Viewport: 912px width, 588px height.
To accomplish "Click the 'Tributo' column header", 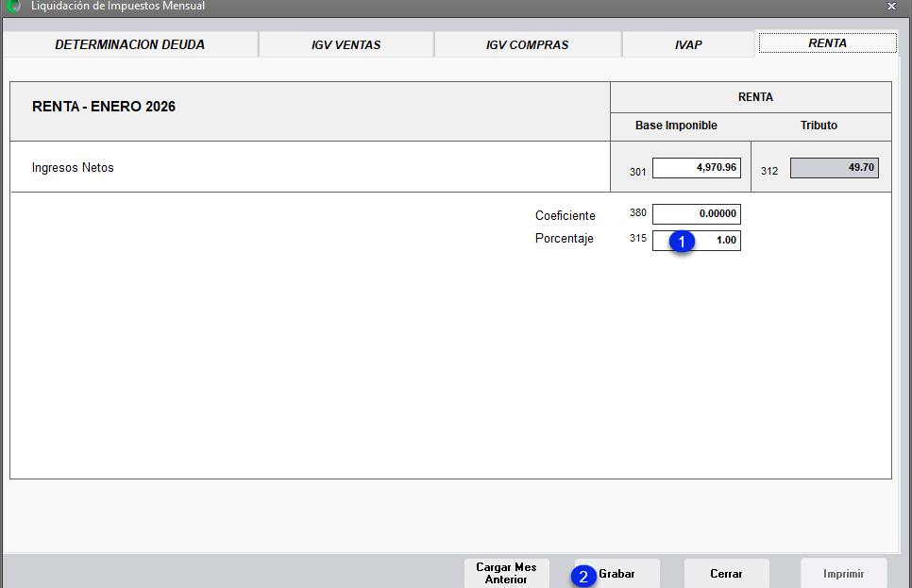I will pos(819,125).
